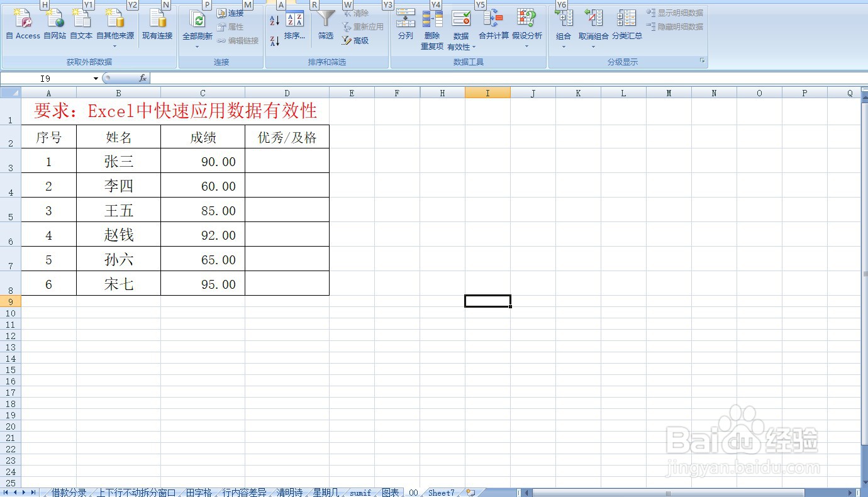The height and width of the screenshot is (497, 868).
Task: Import data from text file (自文本)
Action: point(81,25)
